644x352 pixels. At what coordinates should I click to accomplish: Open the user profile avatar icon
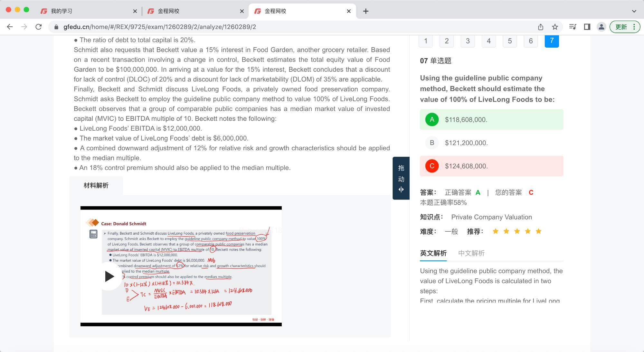(601, 27)
